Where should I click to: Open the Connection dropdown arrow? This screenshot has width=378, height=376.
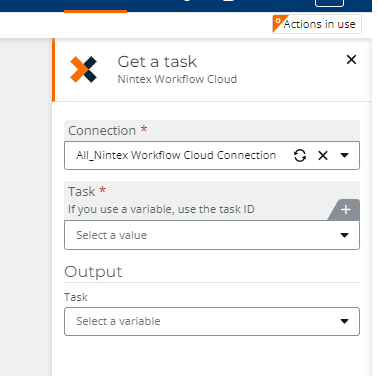(344, 155)
